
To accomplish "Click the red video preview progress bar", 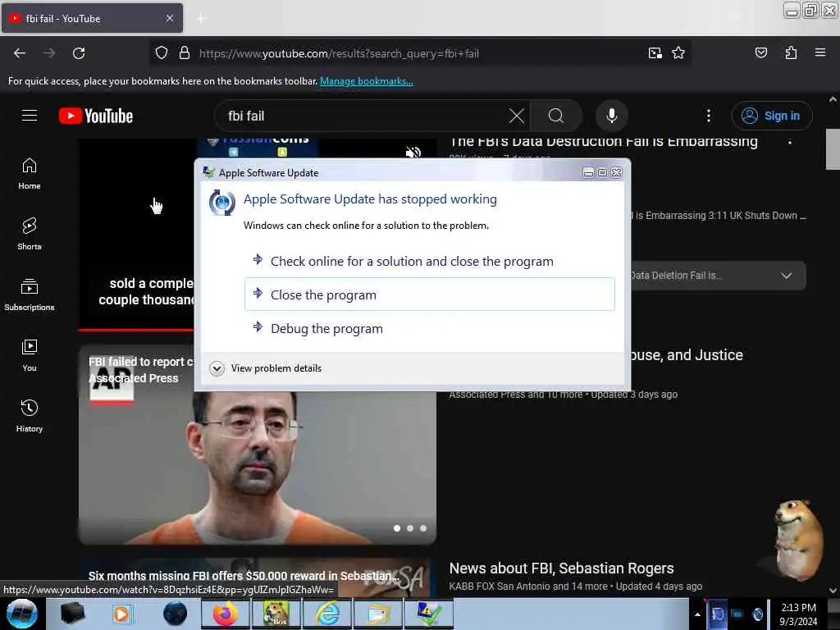I will 136,330.
